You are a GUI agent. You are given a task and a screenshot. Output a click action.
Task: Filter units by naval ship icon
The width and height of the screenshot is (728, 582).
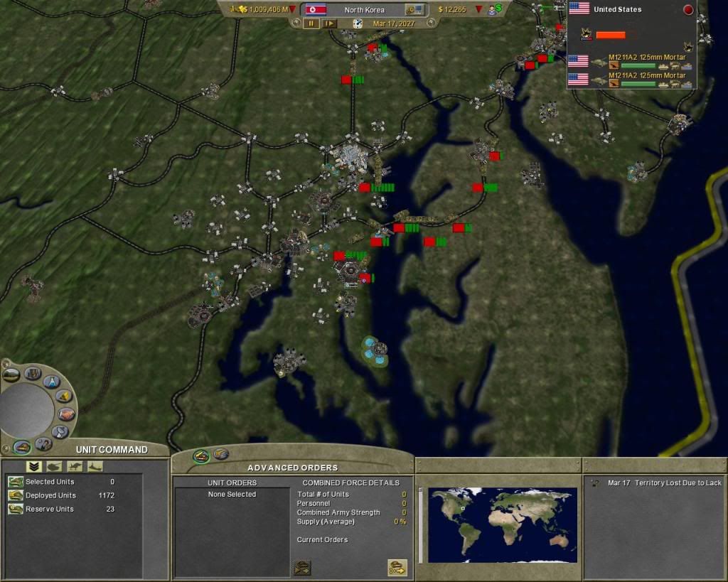pyautogui.click(x=95, y=466)
